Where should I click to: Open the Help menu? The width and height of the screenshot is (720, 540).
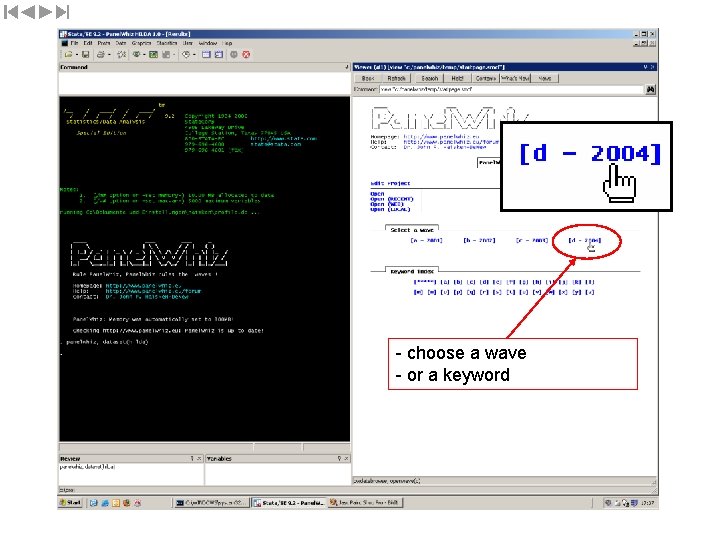228,43
